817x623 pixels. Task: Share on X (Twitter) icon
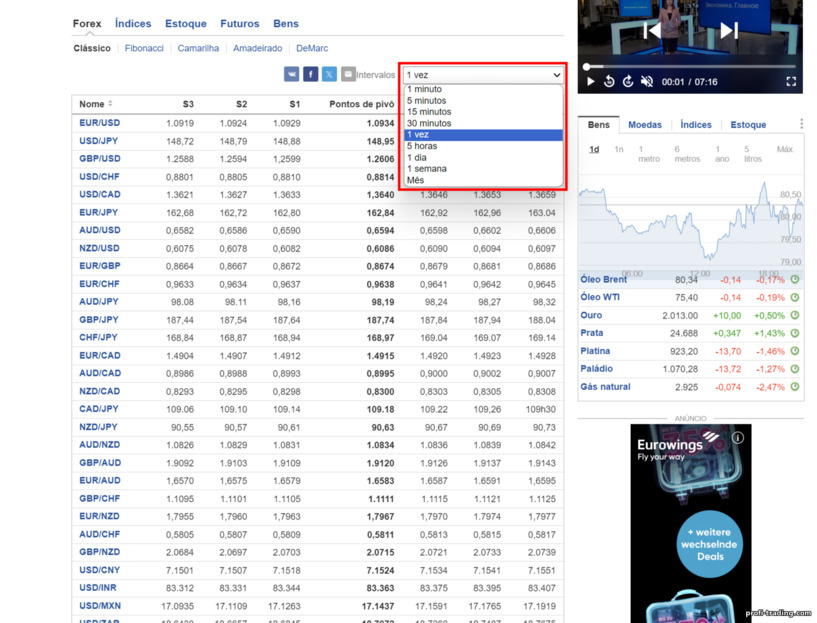pyautogui.click(x=329, y=74)
